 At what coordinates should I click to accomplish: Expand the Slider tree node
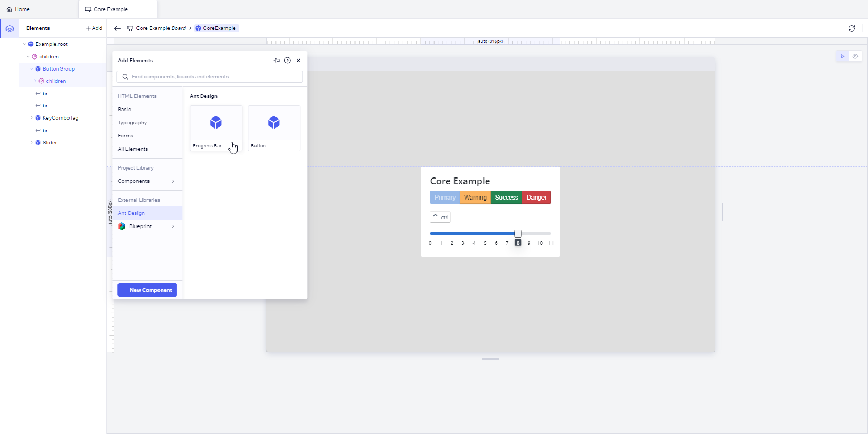pyautogui.click(x=32, y=143)
